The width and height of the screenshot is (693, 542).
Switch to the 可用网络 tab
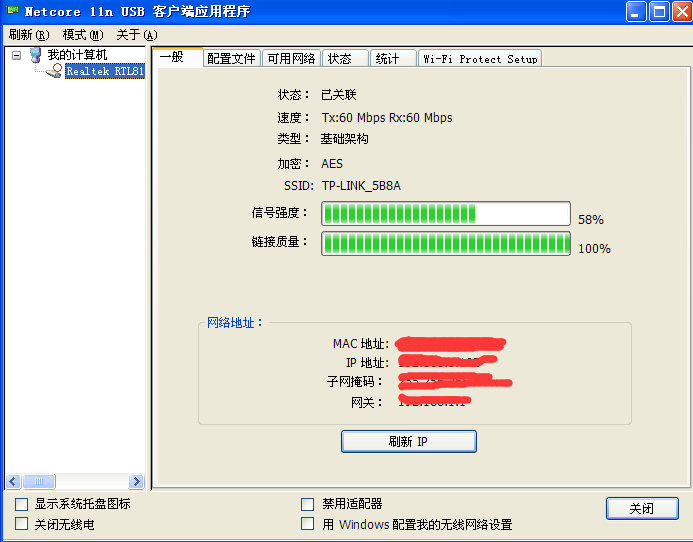point(291,58)
